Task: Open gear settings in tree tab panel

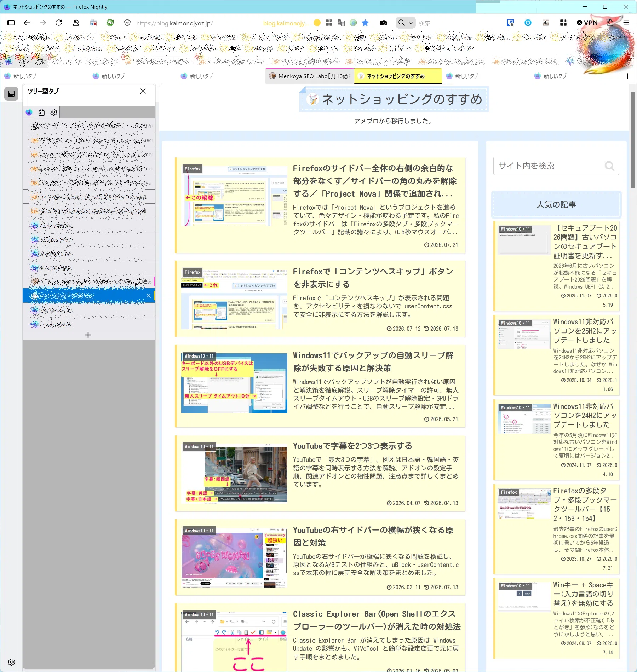Action: click(x=54, y=112)
